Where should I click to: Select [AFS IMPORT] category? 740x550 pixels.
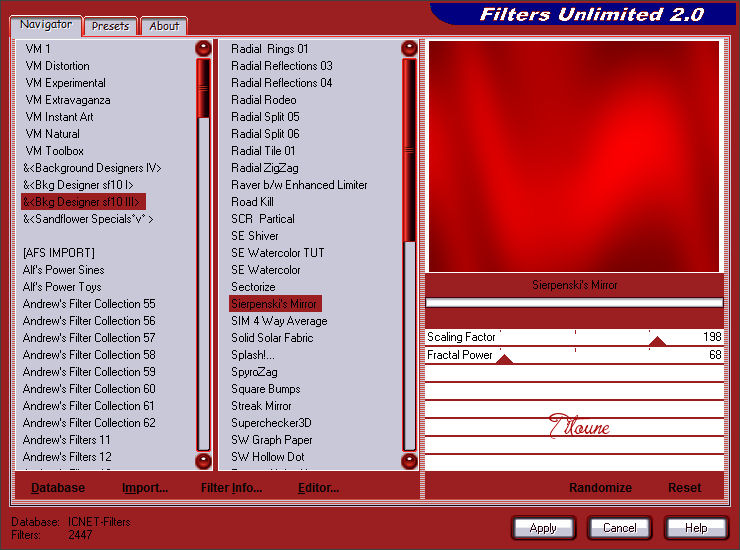pyautogui.click(x=59, y=253)
